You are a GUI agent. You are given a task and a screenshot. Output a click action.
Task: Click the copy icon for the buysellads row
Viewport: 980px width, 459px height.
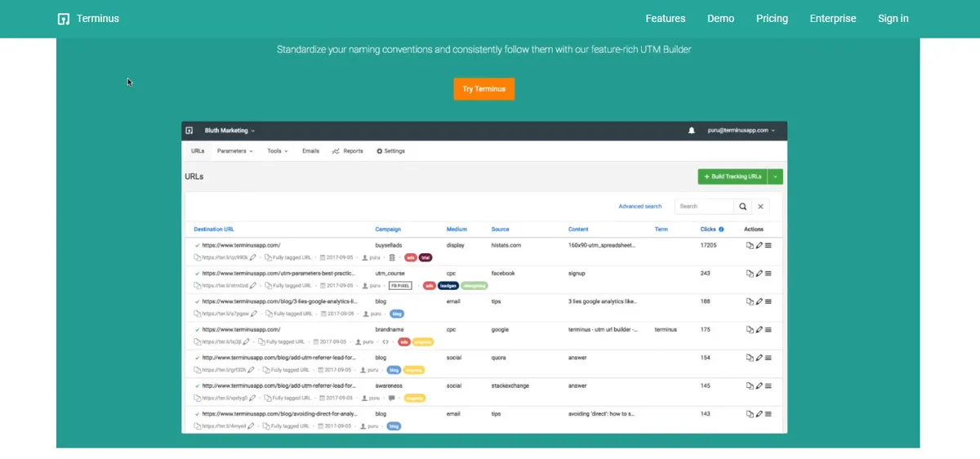(750, 245)
